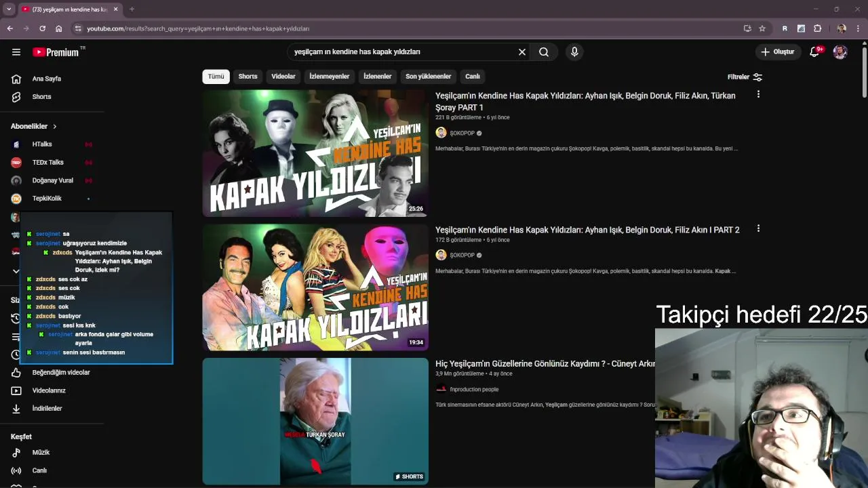Select the Shorts filter chip
Screen dimensions: 868x488
(x=248, y=77)
